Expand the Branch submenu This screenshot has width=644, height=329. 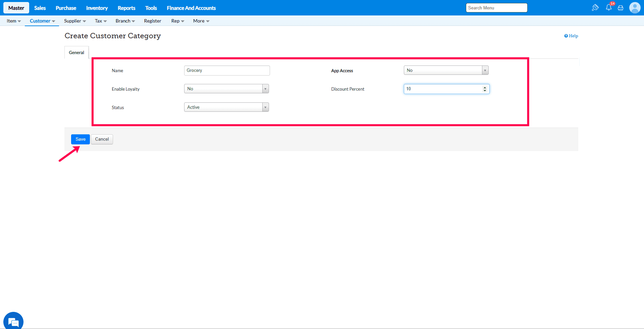point(125,21)
